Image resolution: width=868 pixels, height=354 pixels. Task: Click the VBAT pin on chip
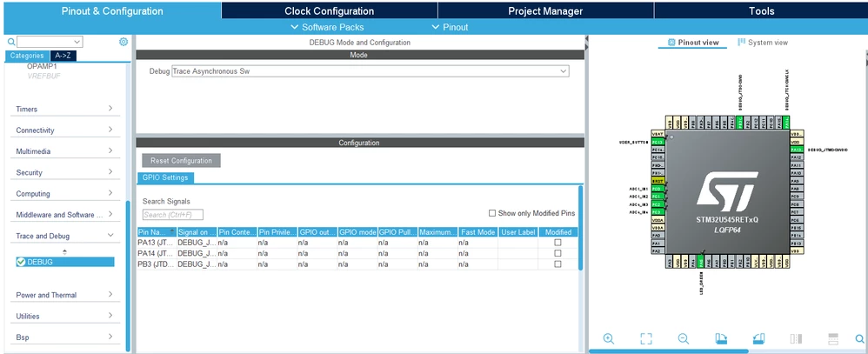pyautogui.click(x=658, y=134)
